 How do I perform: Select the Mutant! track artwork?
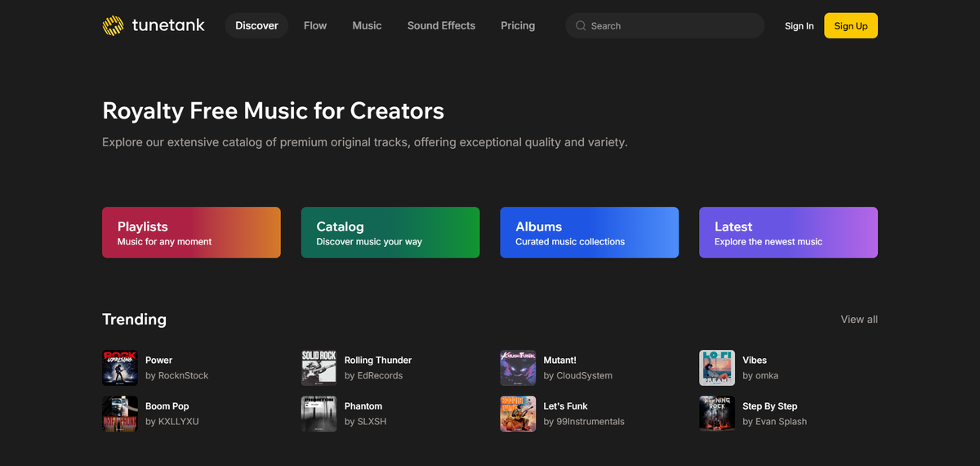[x=518, y=368]
